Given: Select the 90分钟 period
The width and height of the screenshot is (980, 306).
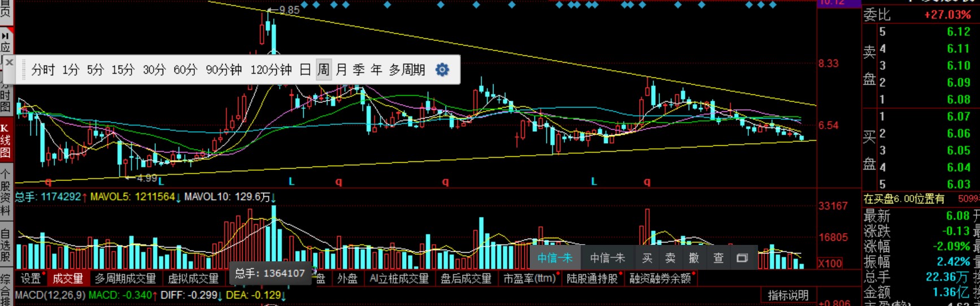Looking at the screenshot, I should click(x=224, y=70).
